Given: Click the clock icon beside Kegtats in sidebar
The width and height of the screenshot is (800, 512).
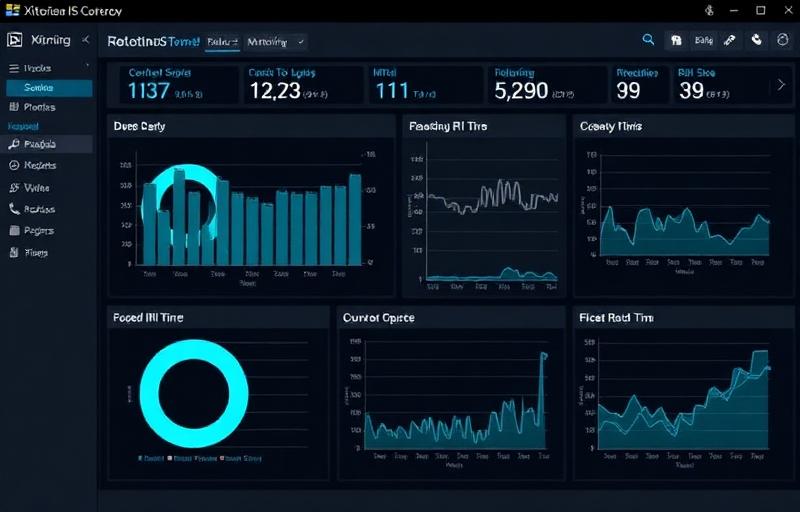Looking at the screenshot, I should click(x=14, y=166).
